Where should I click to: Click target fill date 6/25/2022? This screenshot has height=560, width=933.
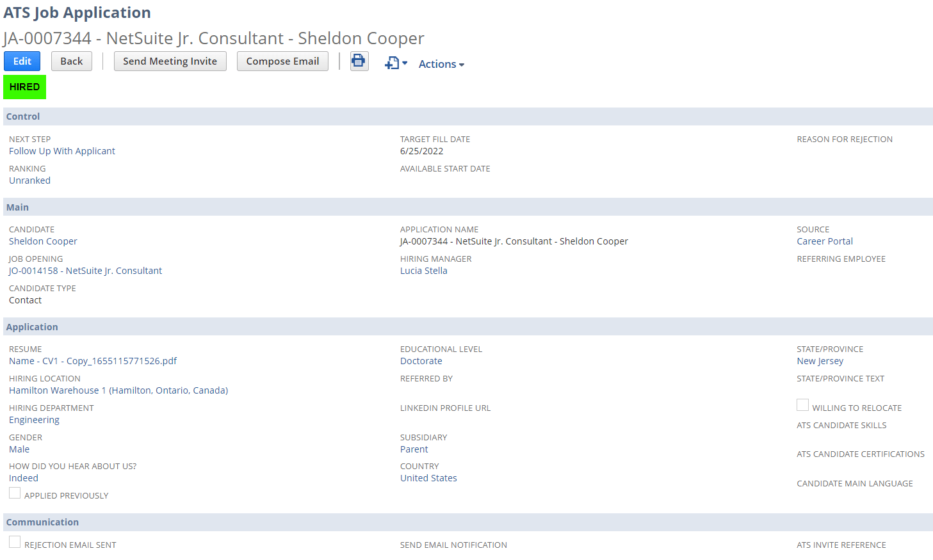pos(422,151)
